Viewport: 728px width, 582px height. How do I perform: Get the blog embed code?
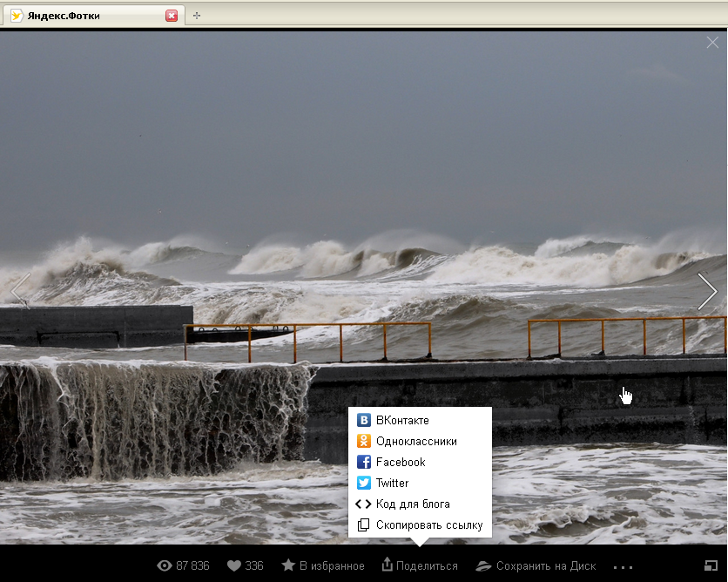412,504
